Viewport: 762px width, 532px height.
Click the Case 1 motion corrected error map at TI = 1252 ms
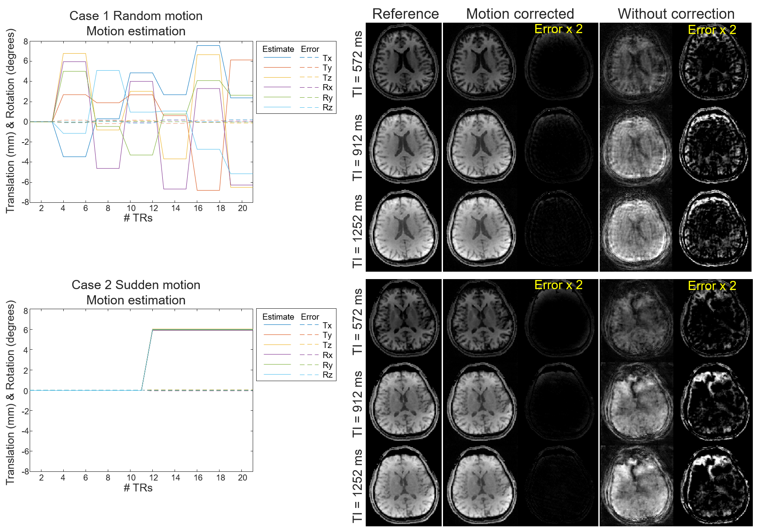click(559, 229)
